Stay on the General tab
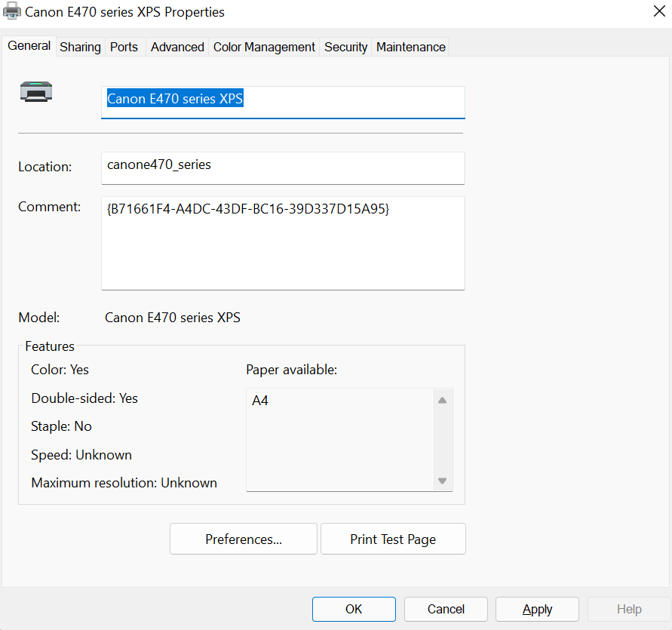The image size is (672, 630). (29, 46)
